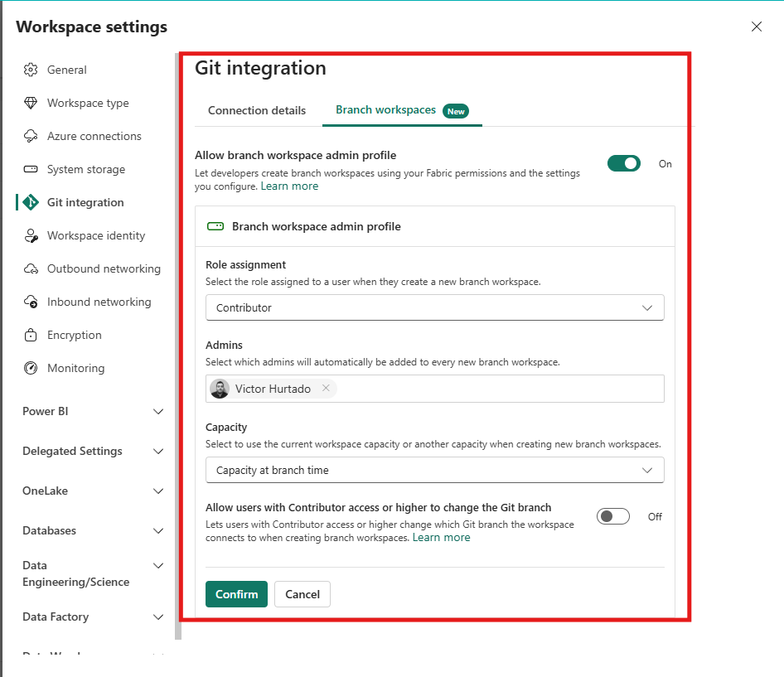Open Workspace identity settings
The width and height of the screenshot is (784, 677).
click(96, 235)
